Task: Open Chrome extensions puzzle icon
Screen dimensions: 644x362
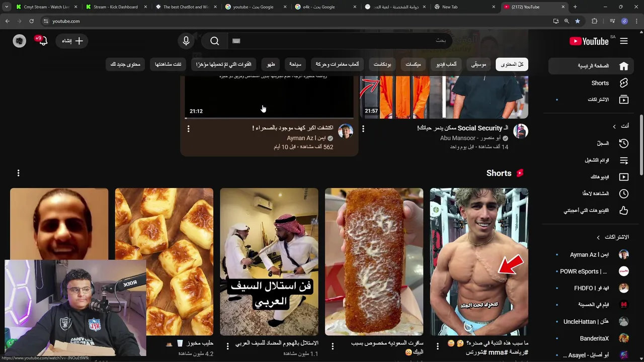Action: 594,21
